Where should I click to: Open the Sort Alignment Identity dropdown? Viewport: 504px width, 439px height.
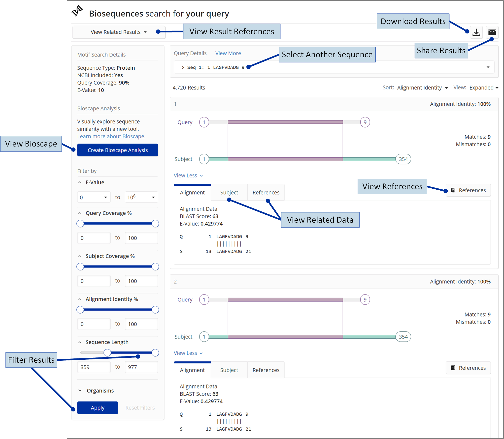coord(422,88)
